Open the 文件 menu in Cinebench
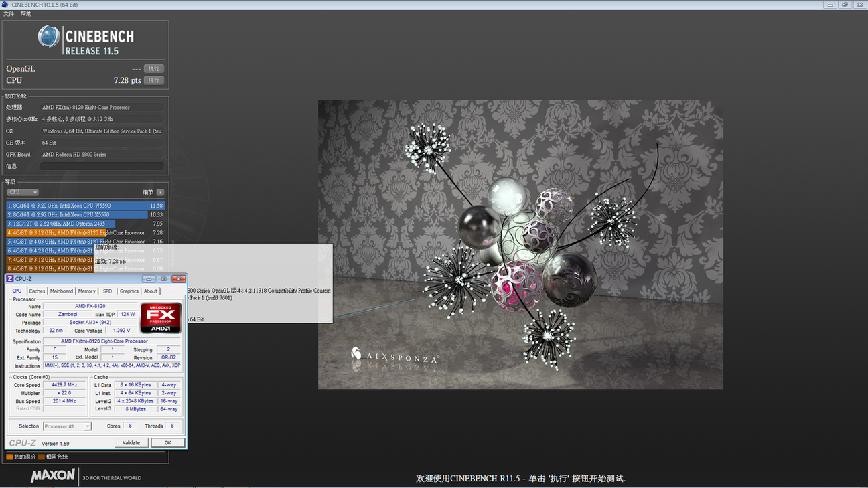This screenshot has height=488, width=868. [9, 14]
